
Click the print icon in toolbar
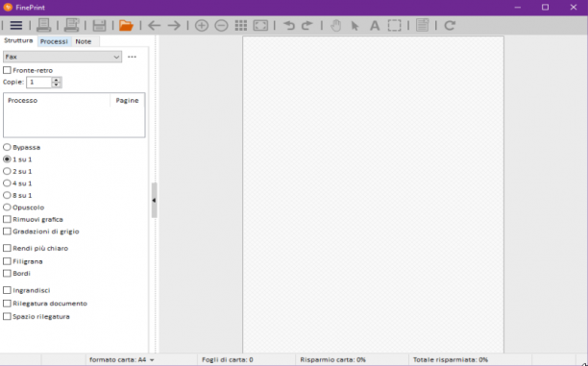coord(44,25)
